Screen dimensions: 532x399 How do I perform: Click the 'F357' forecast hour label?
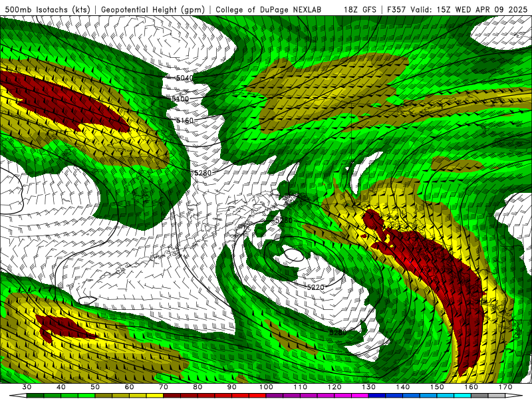pos(397,9)
